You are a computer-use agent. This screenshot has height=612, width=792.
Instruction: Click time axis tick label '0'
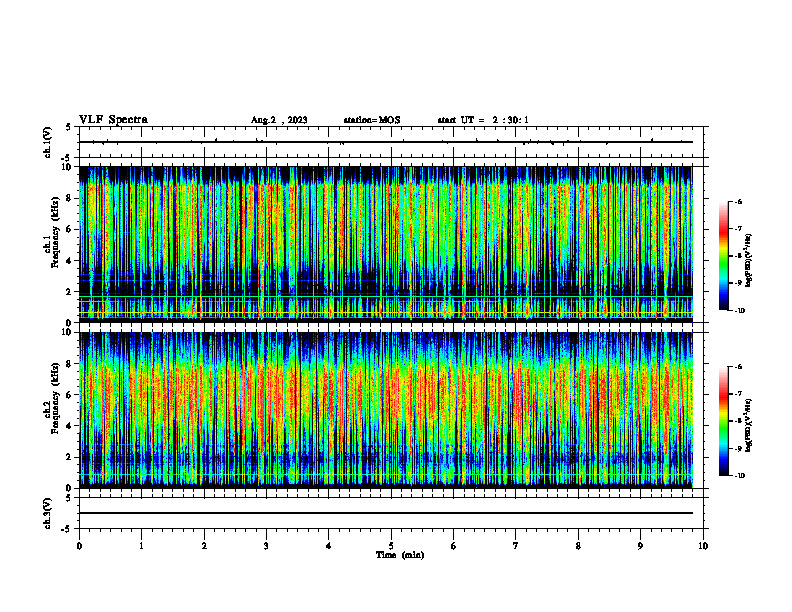79,546
